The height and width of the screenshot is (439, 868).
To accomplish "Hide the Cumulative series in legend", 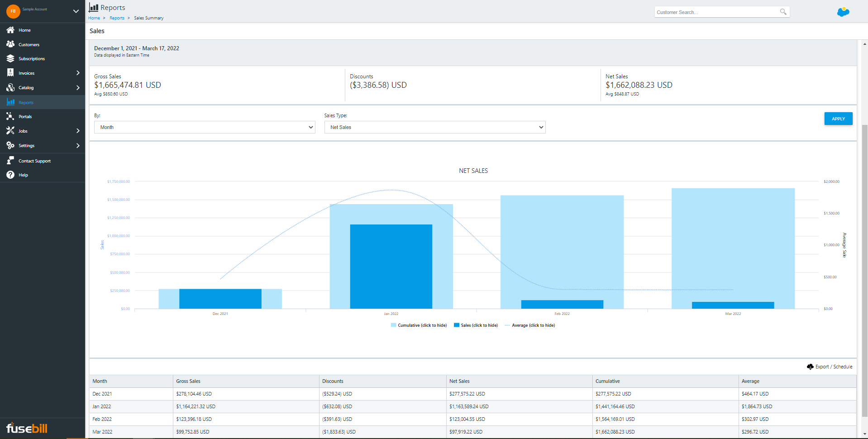I will [419, 325].
